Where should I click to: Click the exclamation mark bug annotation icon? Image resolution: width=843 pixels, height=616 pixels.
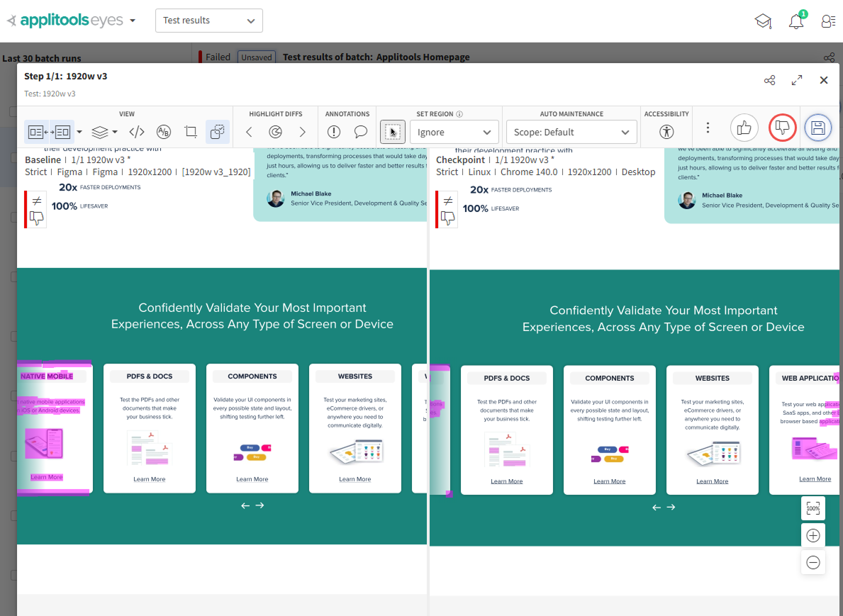(334, 132)
